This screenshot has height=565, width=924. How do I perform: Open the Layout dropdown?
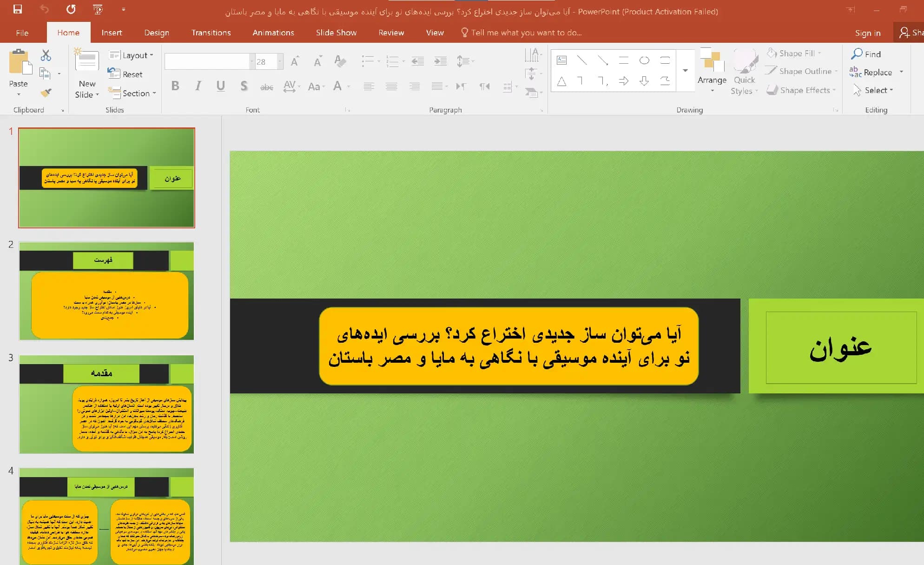[x=131, y=55]
